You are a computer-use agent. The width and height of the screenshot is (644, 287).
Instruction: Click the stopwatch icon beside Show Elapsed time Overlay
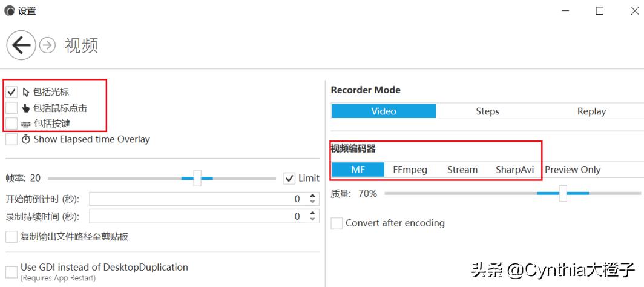26,139
